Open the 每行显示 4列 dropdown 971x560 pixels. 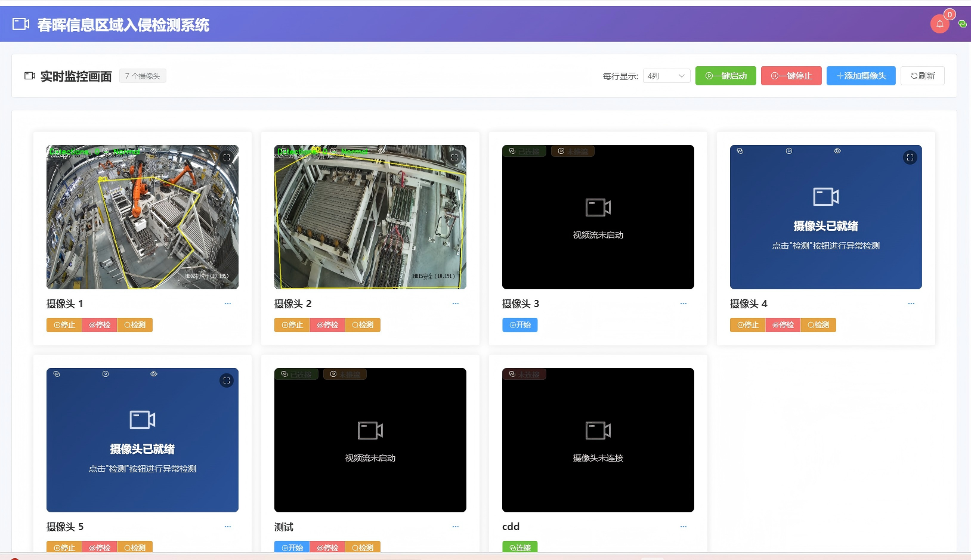(x=666, y=76)
